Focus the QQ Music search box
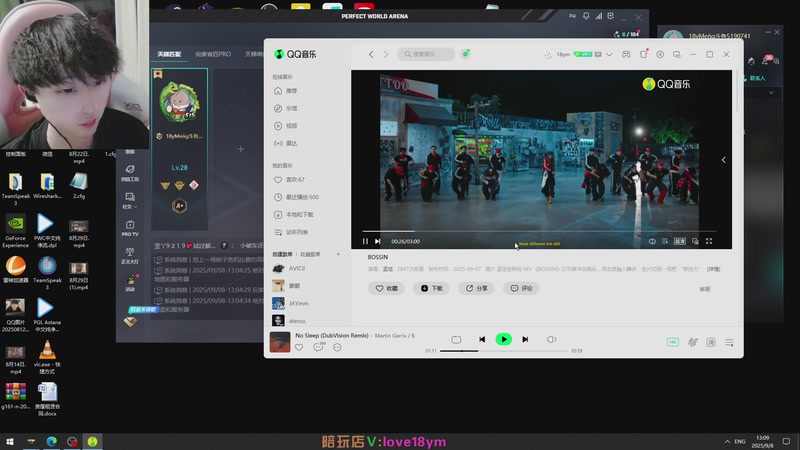The width and height of the screenshot is (800, 450). 426,54
